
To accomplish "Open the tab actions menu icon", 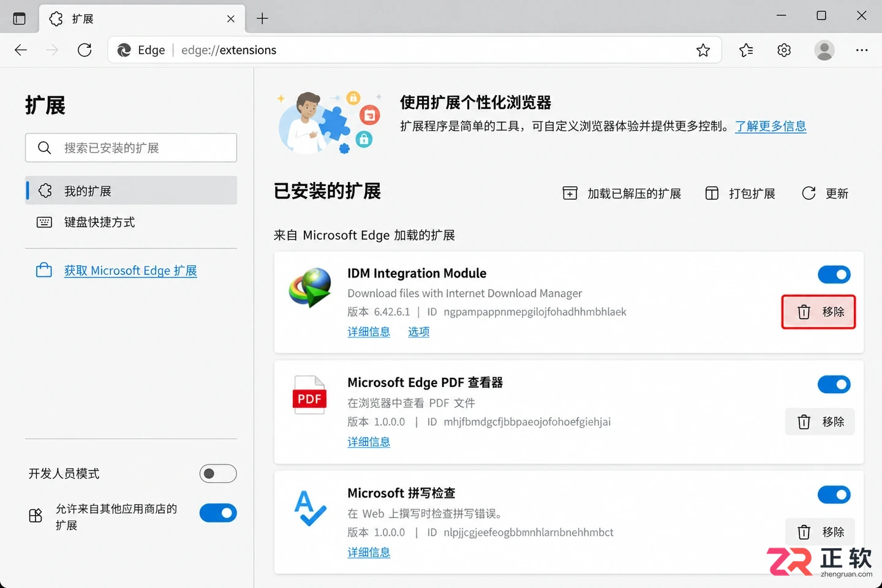I will [x=20, y=18].
